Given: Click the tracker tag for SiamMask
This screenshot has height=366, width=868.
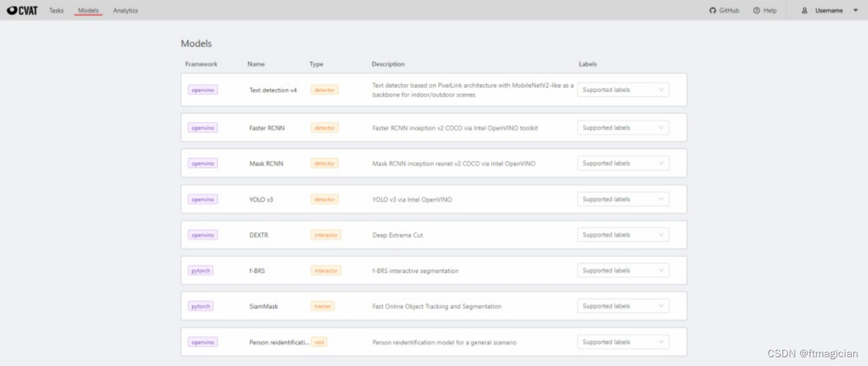Looking at the screenshot, I should tap(323, 306).
